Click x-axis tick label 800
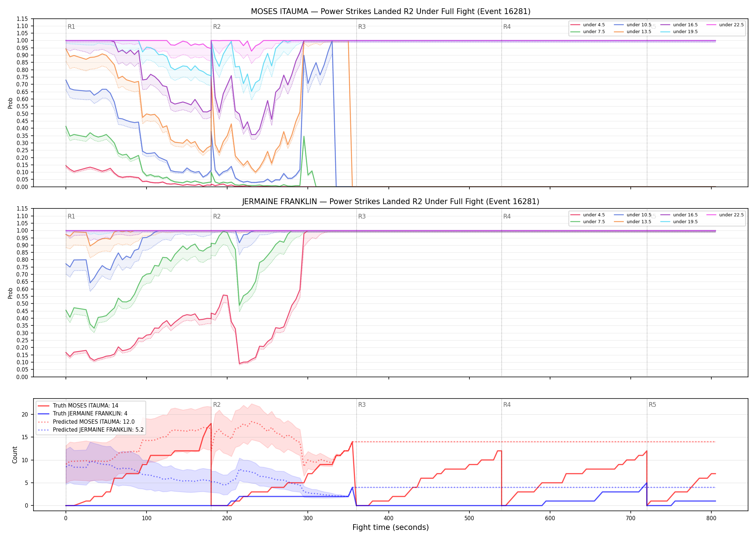Screen dimensions: 756x540 (x=711, y=518)
